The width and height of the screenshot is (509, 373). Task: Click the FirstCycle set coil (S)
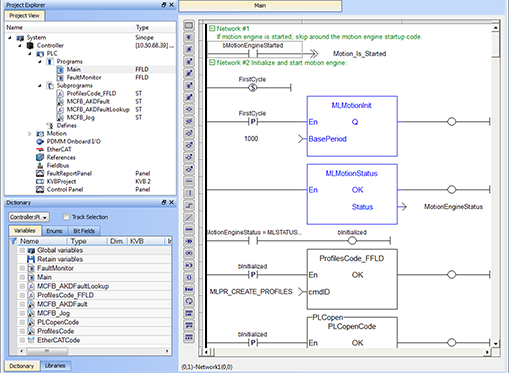[x=253, y=88]
